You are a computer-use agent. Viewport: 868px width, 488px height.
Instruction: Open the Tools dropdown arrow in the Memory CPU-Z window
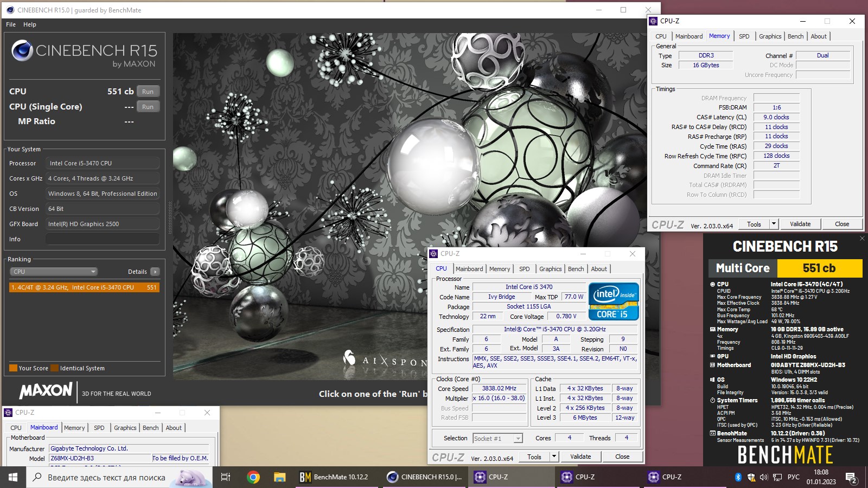pos(774,224)
